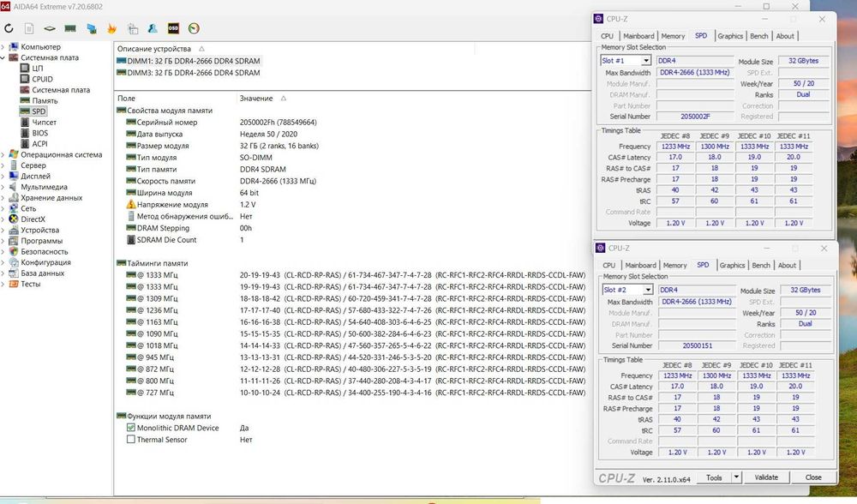857x504 pixels.
Task: Open the Чипсет tree entry
Action: tap(44, 123)
